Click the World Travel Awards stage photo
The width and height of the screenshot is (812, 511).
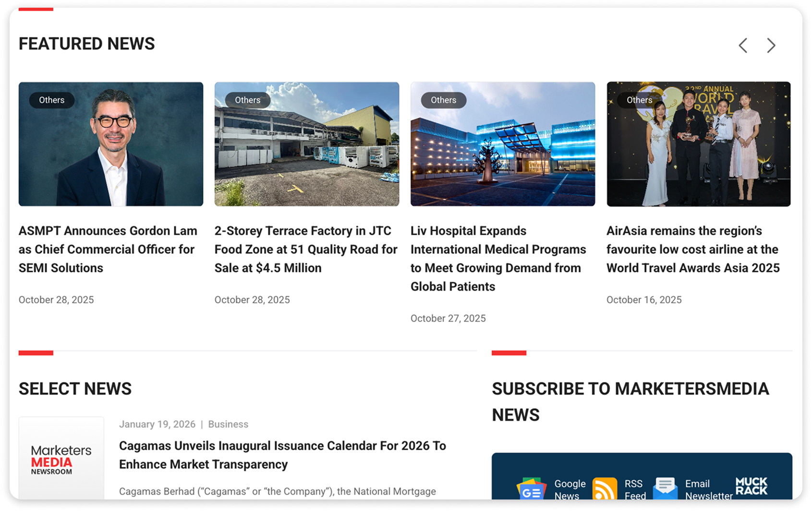tap(698, 143)
